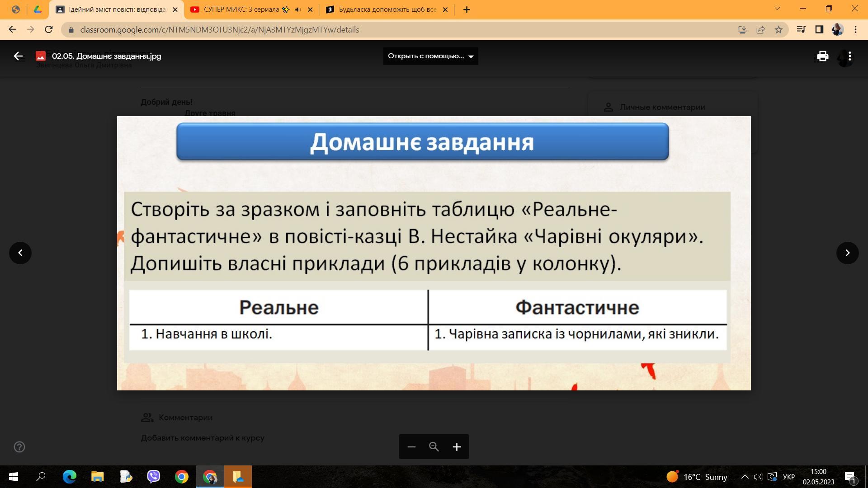
Task: Switch to the first pinned tab
Action: 15,9
